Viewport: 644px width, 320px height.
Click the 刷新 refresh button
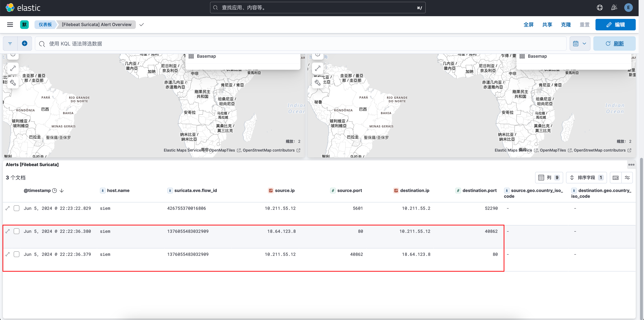tap(615, 43)
